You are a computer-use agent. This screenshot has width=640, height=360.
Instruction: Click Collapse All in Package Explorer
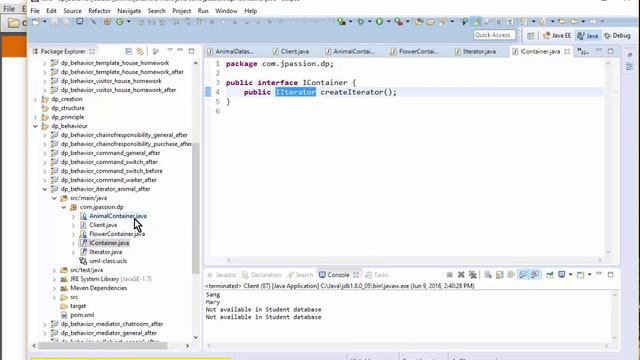[x=129, y=51]
